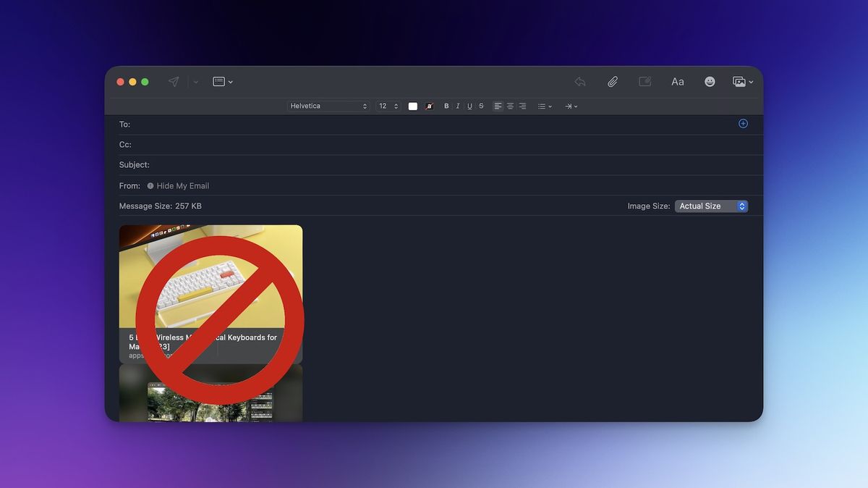Click the markup annotate icon

(x=644, y=82)
